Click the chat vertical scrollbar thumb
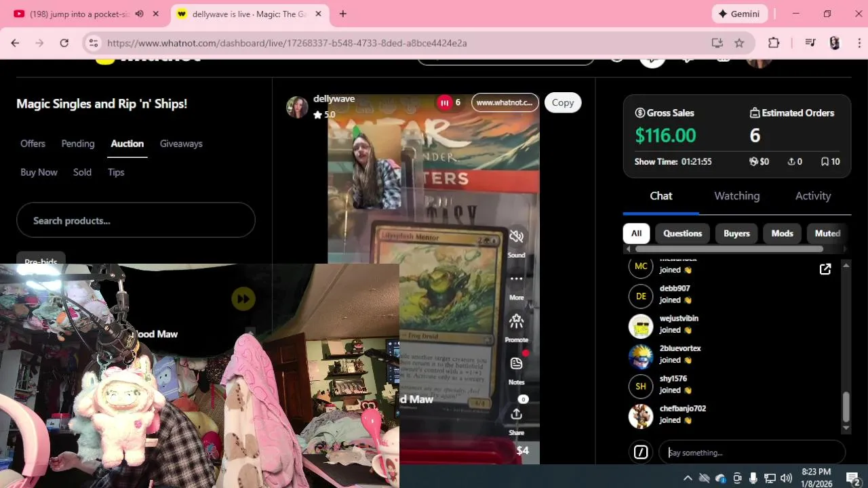The width and height of the screenshot is (868, 488). pos(846,406)
